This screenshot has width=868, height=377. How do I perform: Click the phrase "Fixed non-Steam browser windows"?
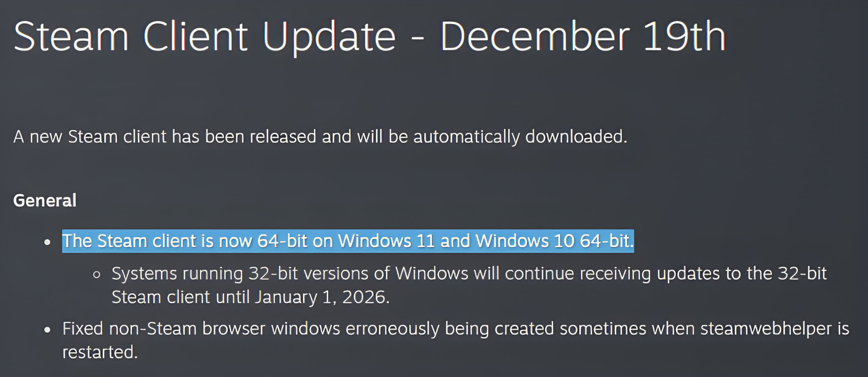point(201,328)
